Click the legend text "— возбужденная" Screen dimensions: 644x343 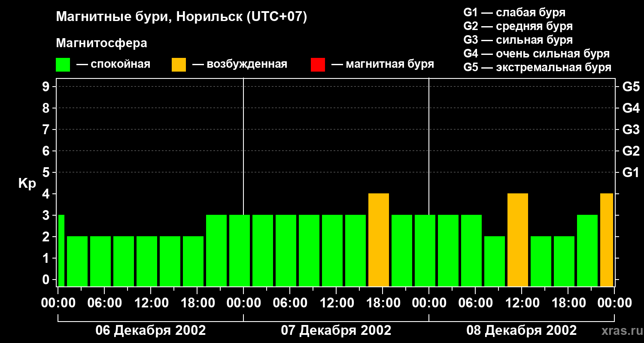point(240,64)
